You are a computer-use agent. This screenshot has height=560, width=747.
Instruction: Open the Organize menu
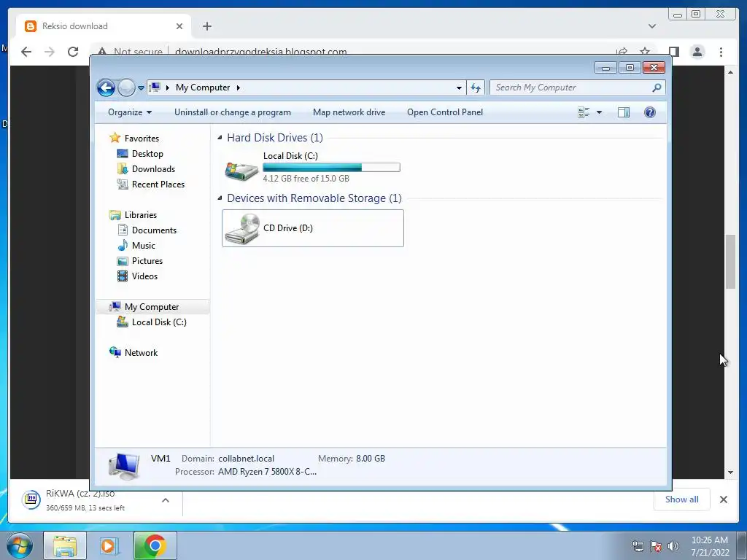pyautogui.click(x=130, y=112)
